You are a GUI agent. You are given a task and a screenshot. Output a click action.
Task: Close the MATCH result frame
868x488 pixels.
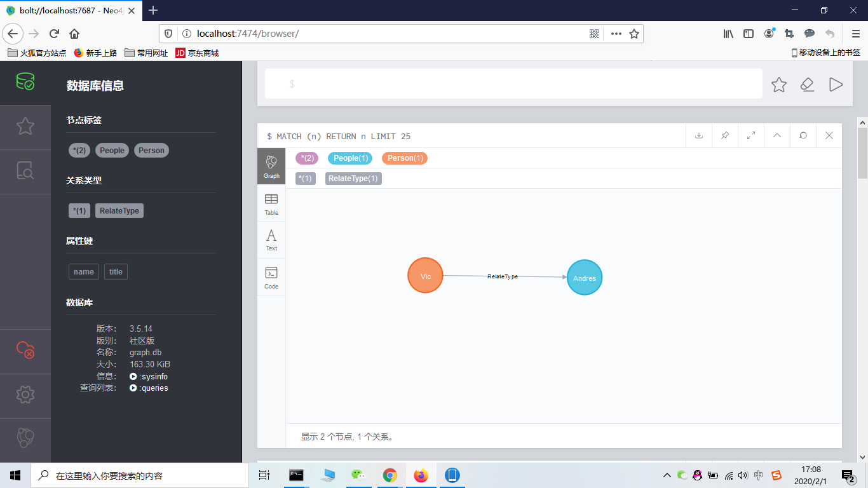tap(829, 135)
